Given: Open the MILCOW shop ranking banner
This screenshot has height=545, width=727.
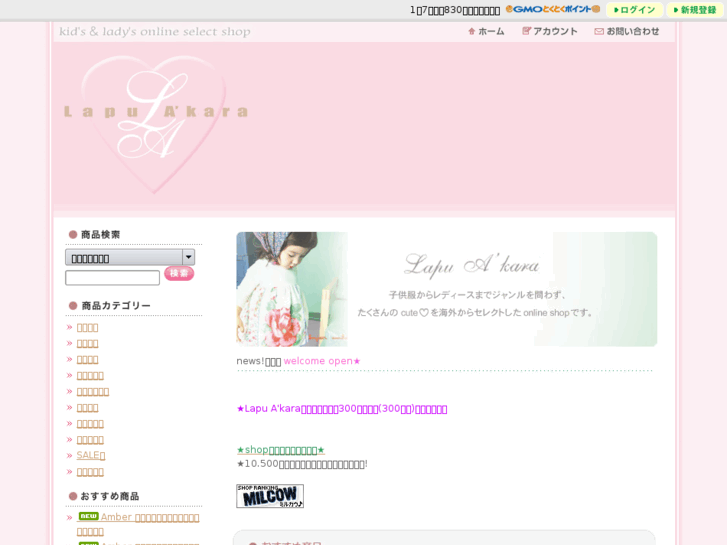Looking at the screenshot, I should pyautogui.click(x=270, y=496).
